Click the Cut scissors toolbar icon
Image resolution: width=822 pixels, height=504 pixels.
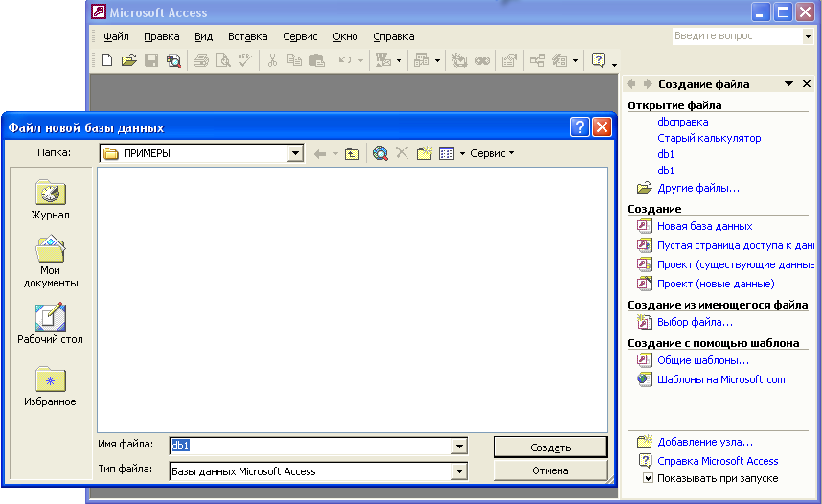[x=272, y=60]
